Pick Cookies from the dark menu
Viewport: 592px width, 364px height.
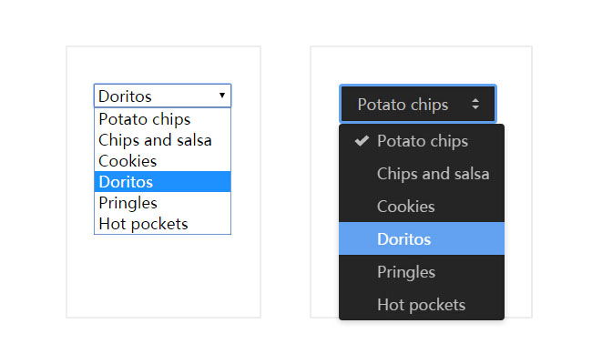point(406,207)
